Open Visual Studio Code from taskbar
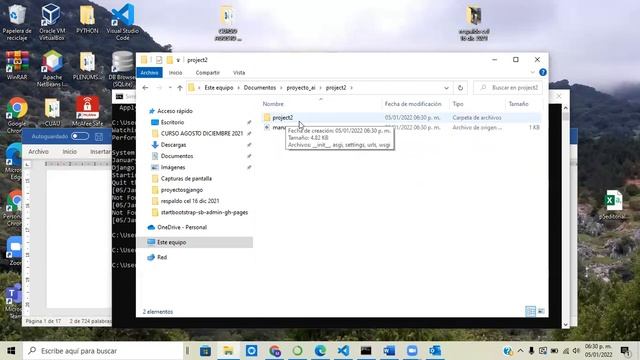 click(x=343, y=351)
